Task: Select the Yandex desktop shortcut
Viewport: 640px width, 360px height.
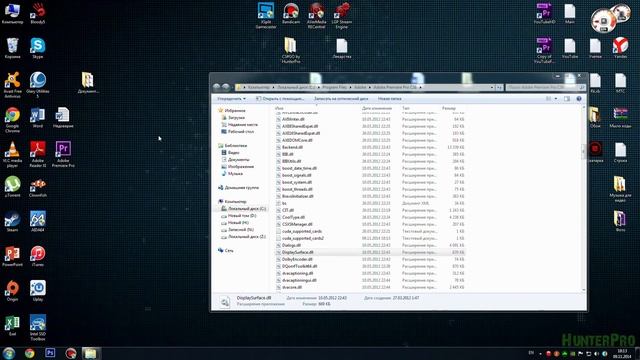Action: coord(620,48)
